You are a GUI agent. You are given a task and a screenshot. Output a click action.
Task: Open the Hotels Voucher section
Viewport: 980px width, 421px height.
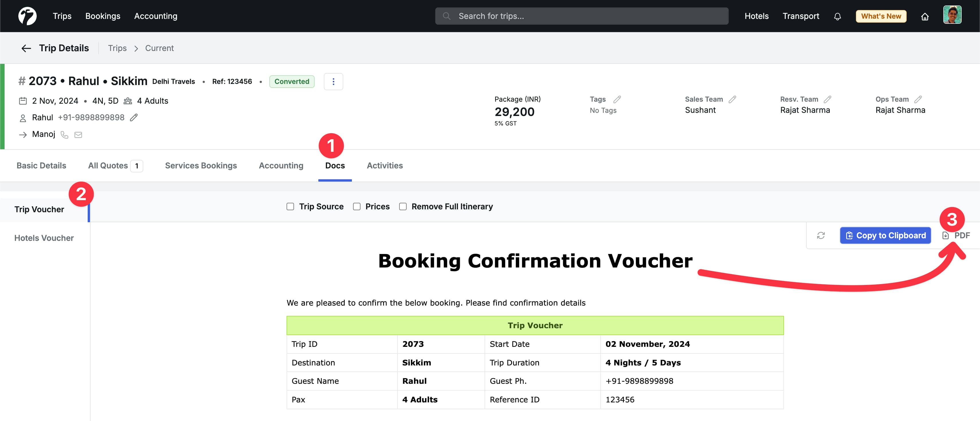click(44, 238)
